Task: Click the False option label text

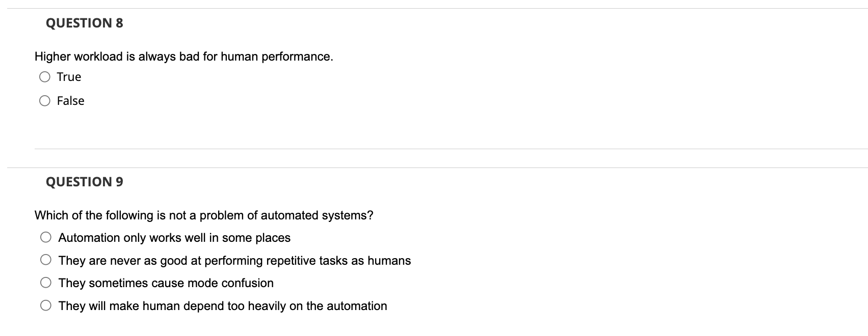Action: click(71, 101)
